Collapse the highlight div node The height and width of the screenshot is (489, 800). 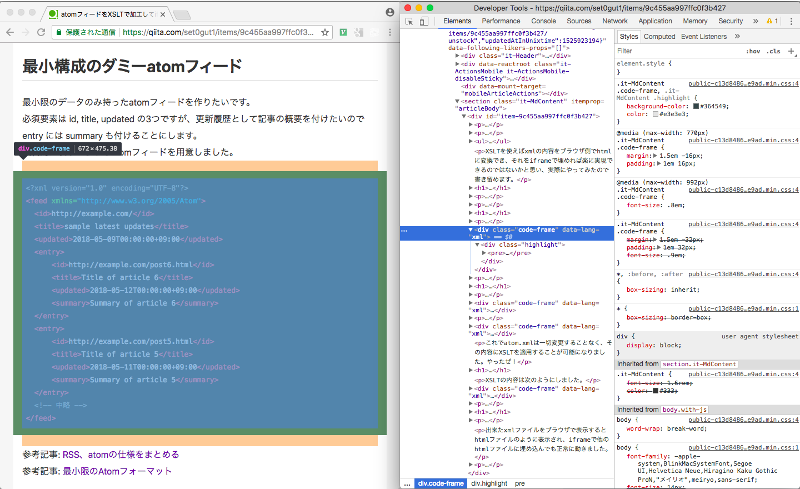coord(477,244)
